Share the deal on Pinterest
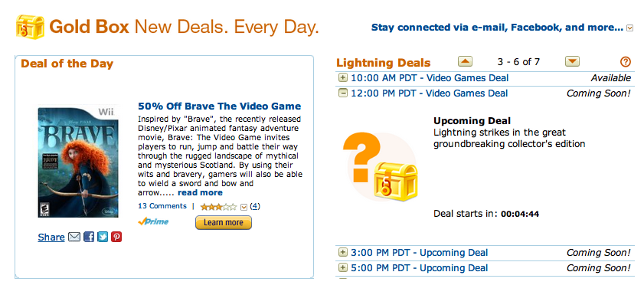Viewport: 644px width, 285px height. (x=116, y=237)
